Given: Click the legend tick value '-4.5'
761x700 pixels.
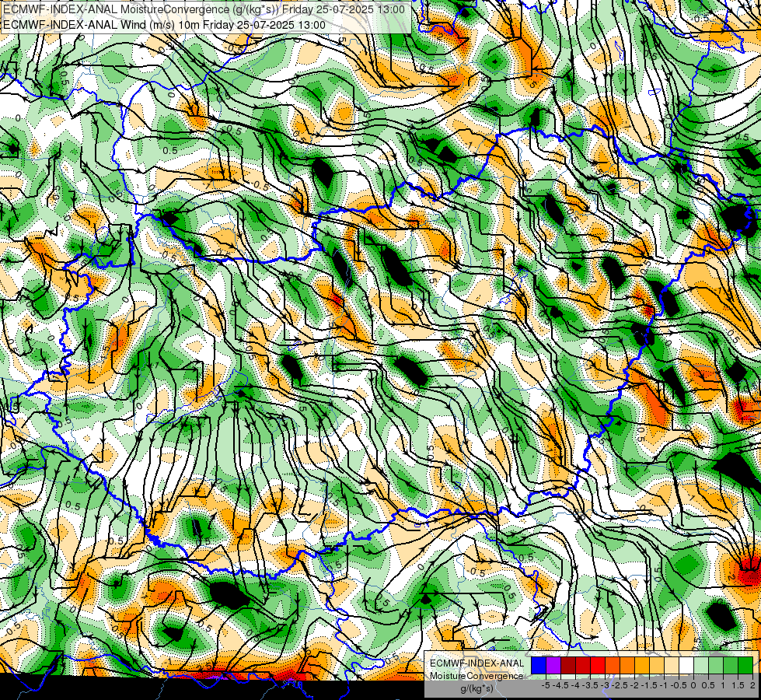Looking at the screenshot, I should pos(561,685).
